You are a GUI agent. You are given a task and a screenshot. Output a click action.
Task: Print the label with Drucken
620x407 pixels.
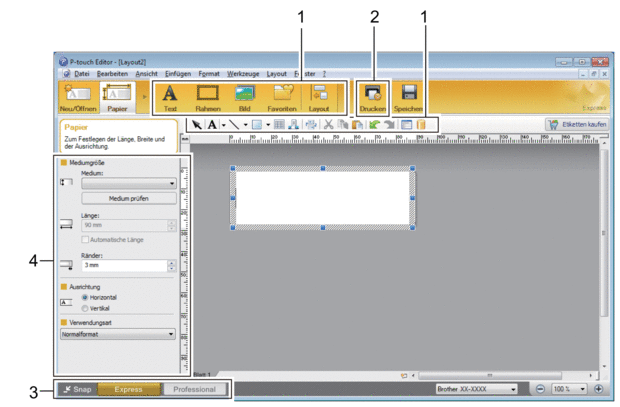tap(372, 98)
